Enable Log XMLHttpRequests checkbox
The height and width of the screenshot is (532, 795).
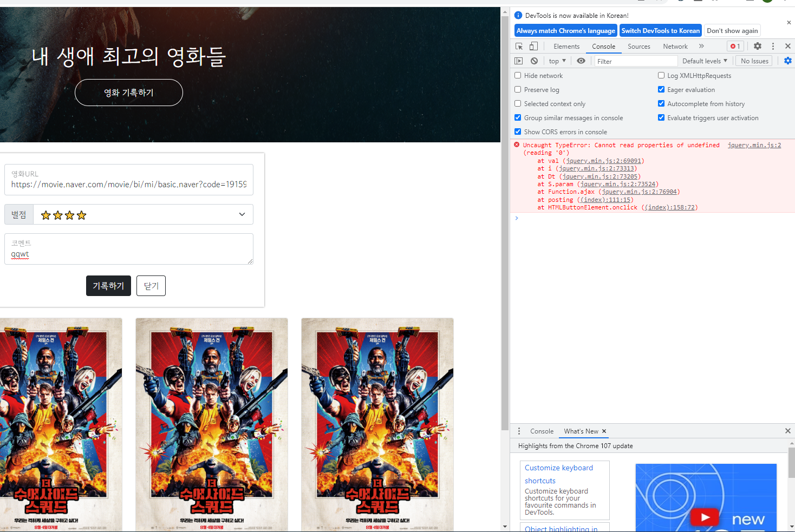[x=661, y=76]
